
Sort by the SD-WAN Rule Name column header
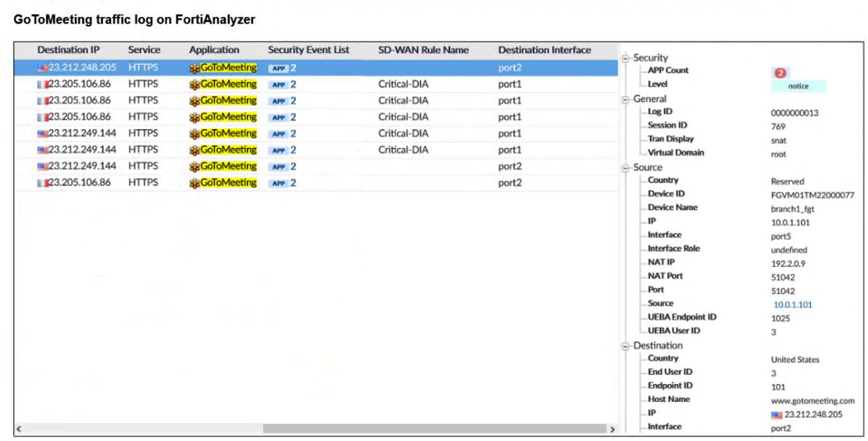tap(423, 50)
